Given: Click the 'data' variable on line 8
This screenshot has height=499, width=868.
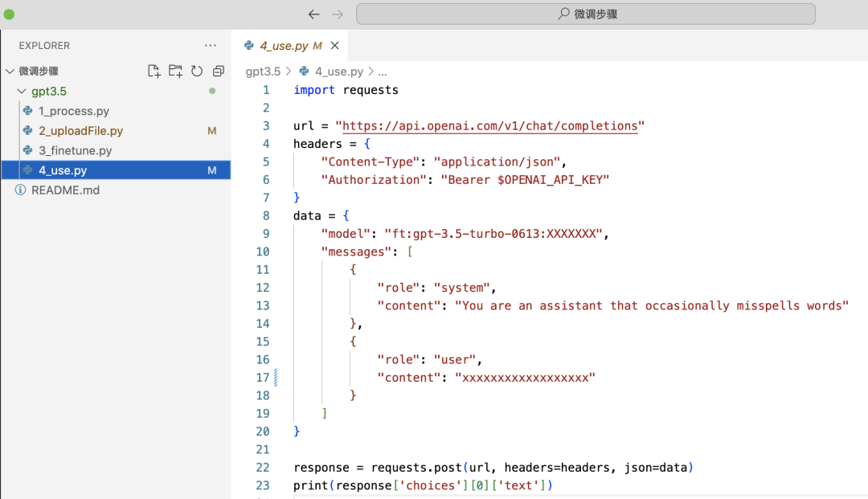Looking at the screenshot, I should click(x=307, y=216).
